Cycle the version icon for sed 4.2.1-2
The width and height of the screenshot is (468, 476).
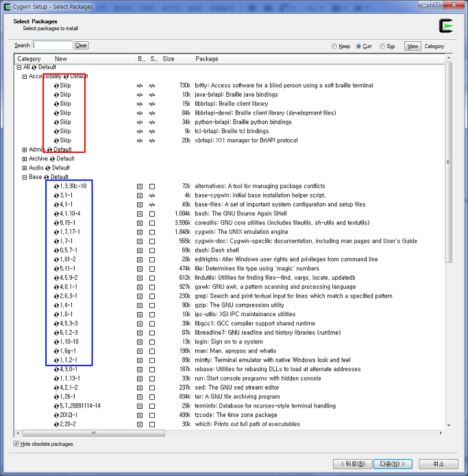(x=56, y=388)
